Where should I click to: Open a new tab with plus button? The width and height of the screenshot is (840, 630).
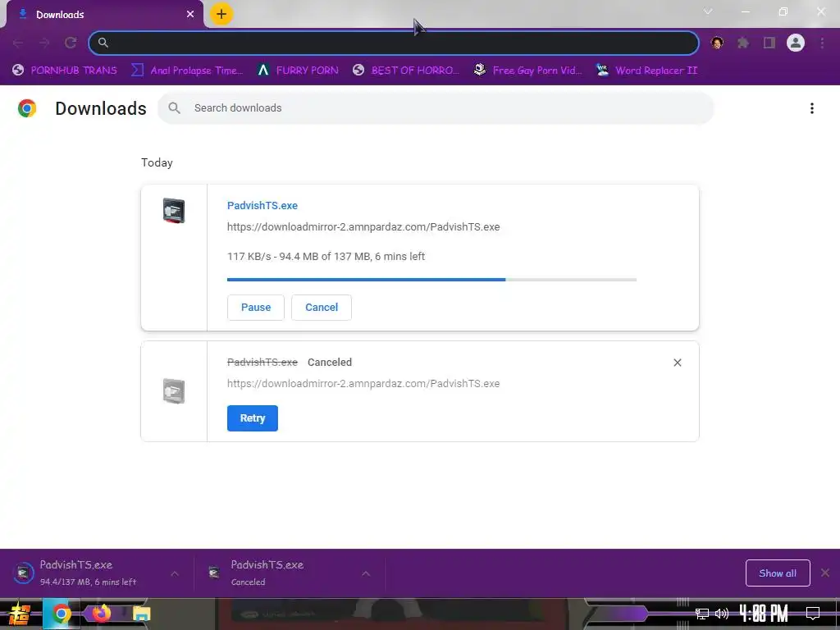click(x=221, y=15)
